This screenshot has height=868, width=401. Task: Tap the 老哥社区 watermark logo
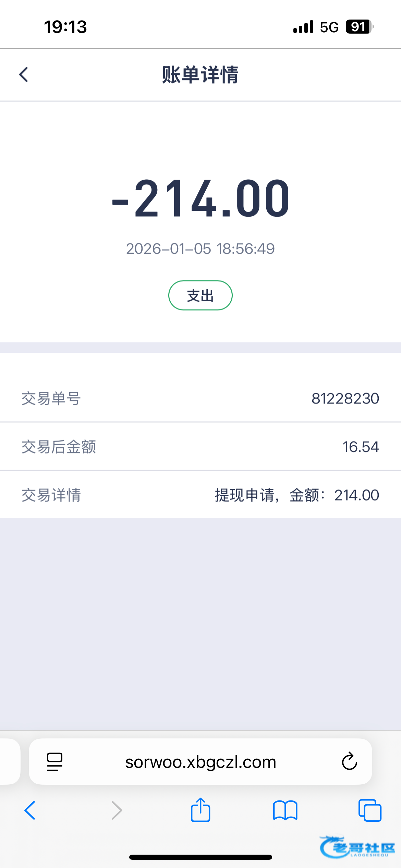[357, 847]
